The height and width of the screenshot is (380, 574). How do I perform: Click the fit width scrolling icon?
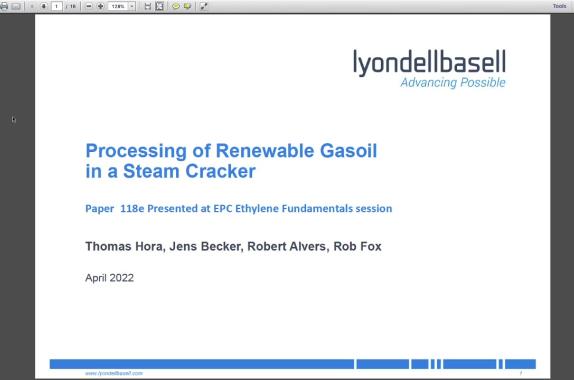point(148,6)
